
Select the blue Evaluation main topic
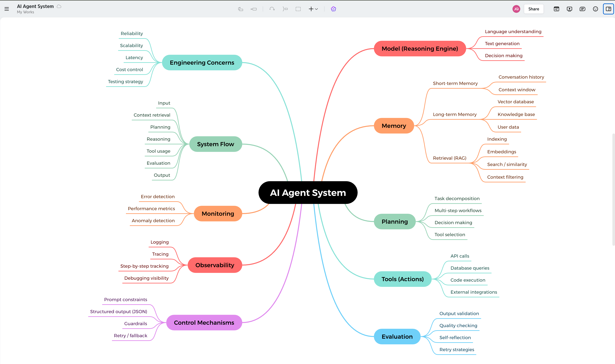point(397,337)
